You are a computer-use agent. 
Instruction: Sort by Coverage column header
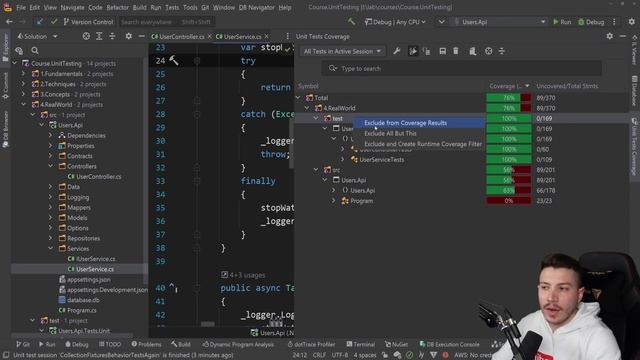pyautogui.click(x=509, y=86)
